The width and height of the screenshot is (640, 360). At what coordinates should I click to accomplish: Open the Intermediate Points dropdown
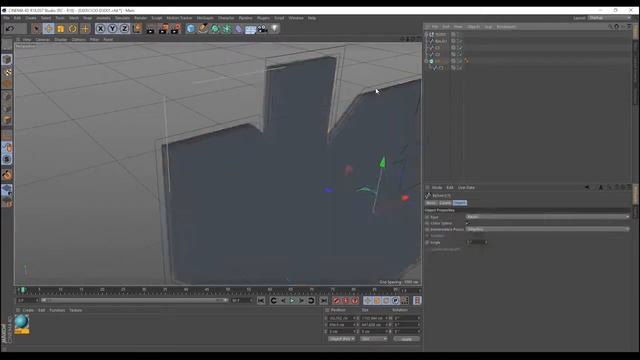coord(547,229)
